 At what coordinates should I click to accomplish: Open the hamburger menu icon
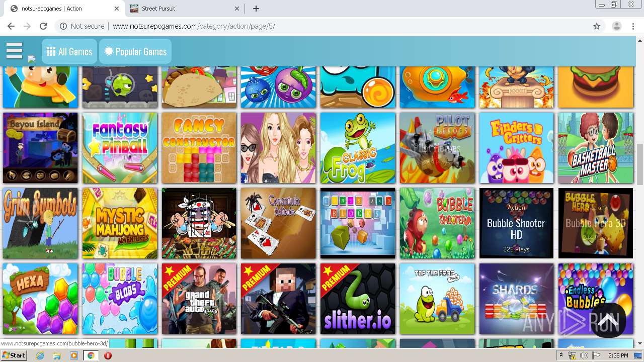click(15, 51)
